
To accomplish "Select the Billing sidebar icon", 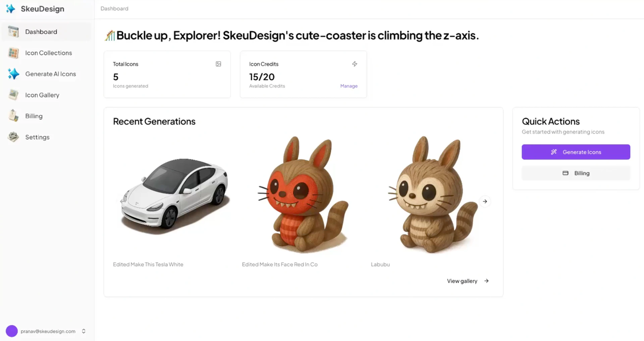I will 13,116.
